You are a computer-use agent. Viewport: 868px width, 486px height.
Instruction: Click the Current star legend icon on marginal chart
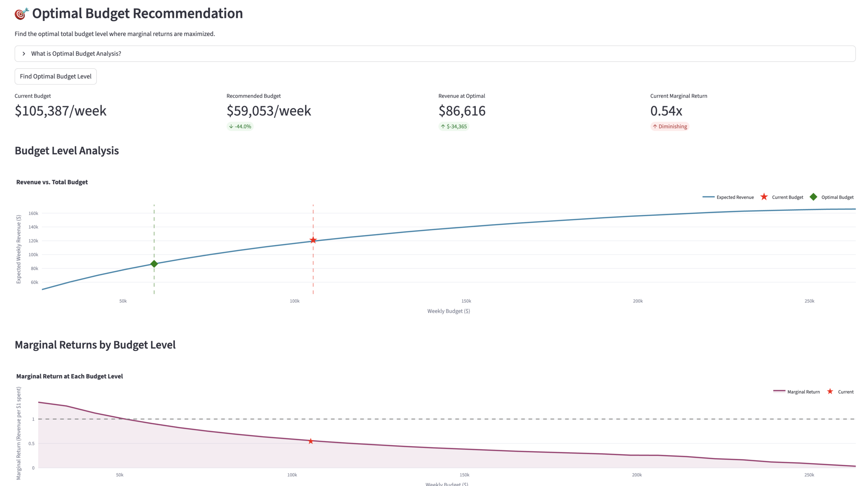click(x=830, y=391)
